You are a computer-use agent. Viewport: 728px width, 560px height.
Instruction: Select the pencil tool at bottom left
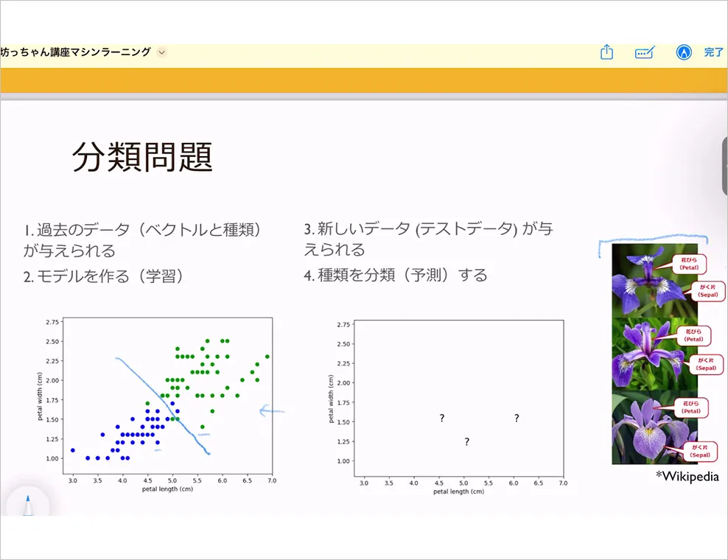[27, 505]
